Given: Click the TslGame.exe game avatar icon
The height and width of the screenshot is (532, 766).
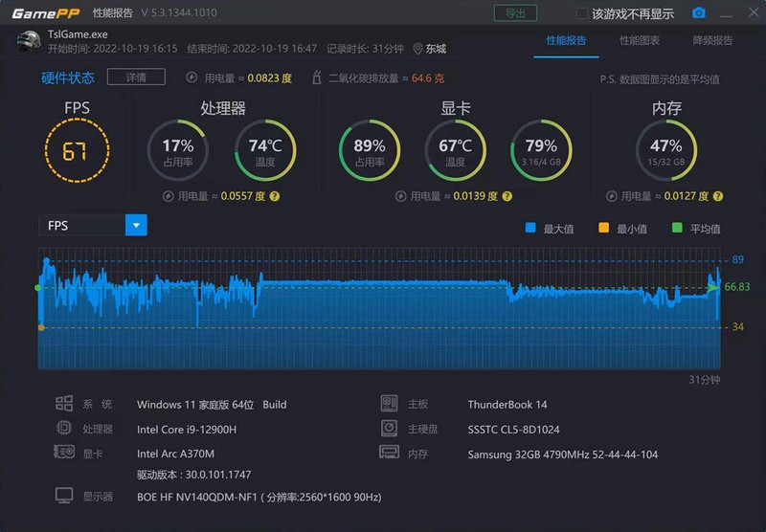Looking at the screenshot, I should (x=29, y=41).
